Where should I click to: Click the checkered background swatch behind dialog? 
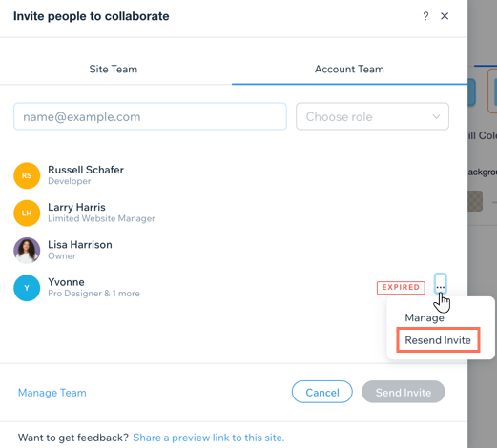tap(475, 201)
